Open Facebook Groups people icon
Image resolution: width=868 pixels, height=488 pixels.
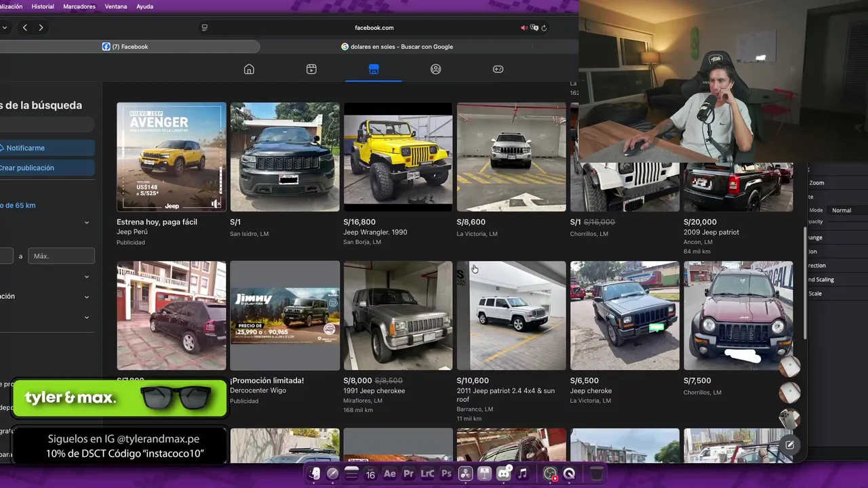(436, 69)
